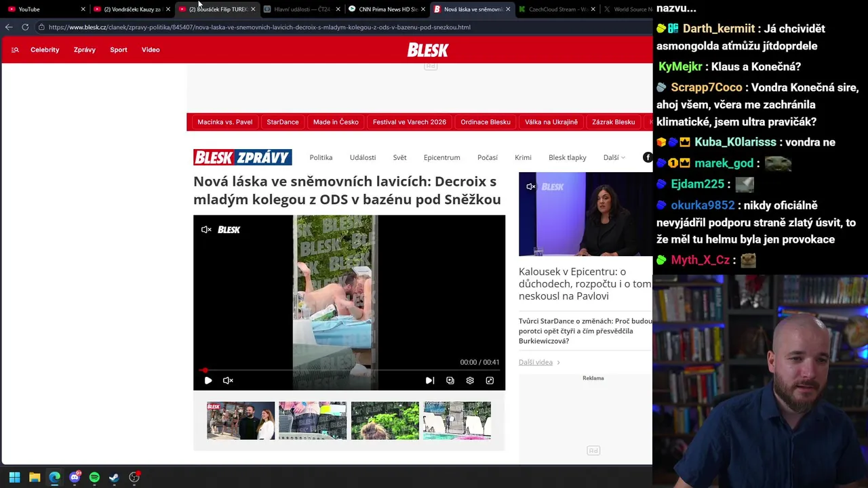Go to the Krimi subsection

coord(523,157)
